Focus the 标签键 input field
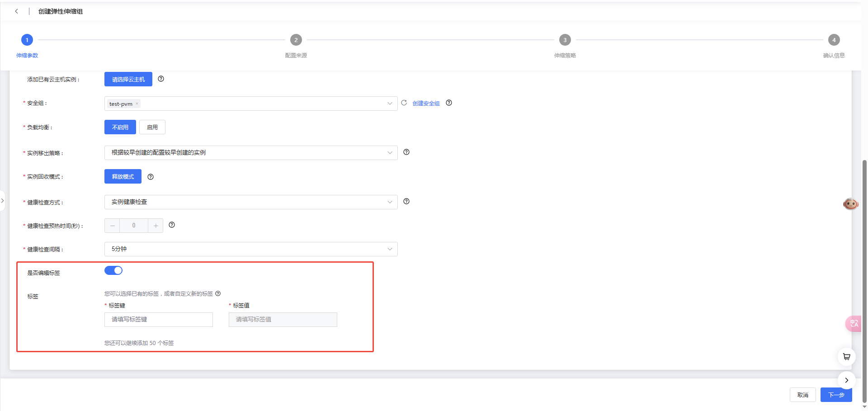This screenshot has height=411, width=868. click(x=159, y=320)
